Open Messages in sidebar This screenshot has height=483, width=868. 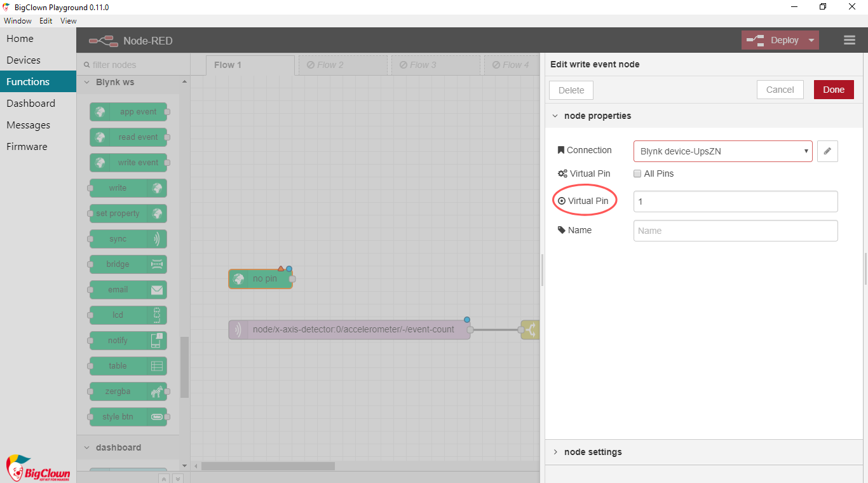tap(38, 125)
